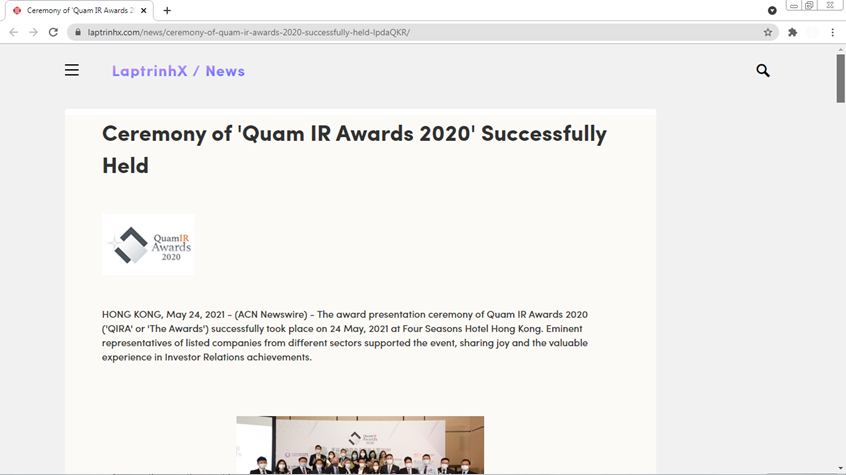The image size is (846, 475).
Task: Click the site search magnifier icon
Action: pos(763,71)
